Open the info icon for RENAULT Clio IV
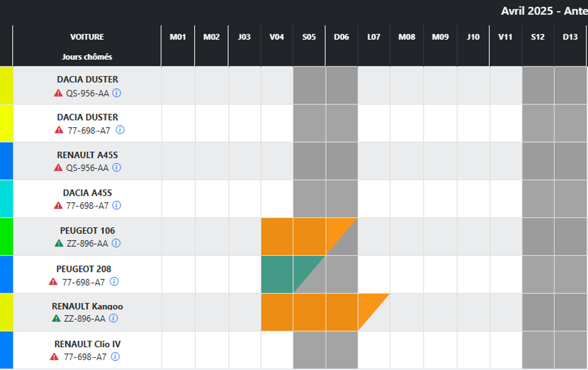This screenshot has height=370, width=588. coord(115,357)
